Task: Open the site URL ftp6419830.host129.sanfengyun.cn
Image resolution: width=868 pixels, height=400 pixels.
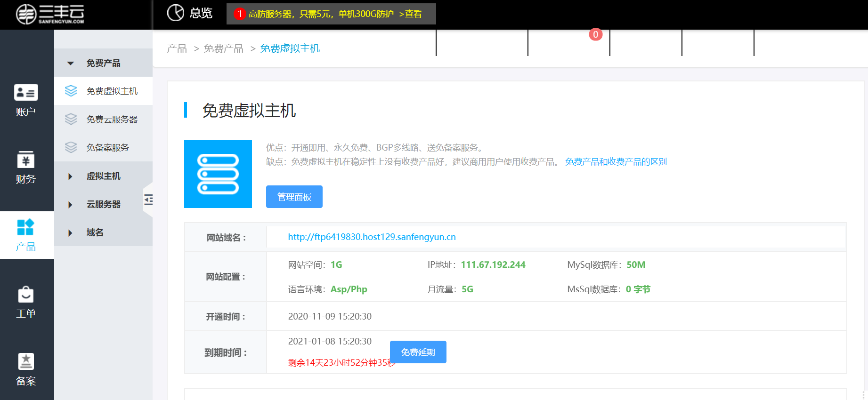Action: click(372, 237)
